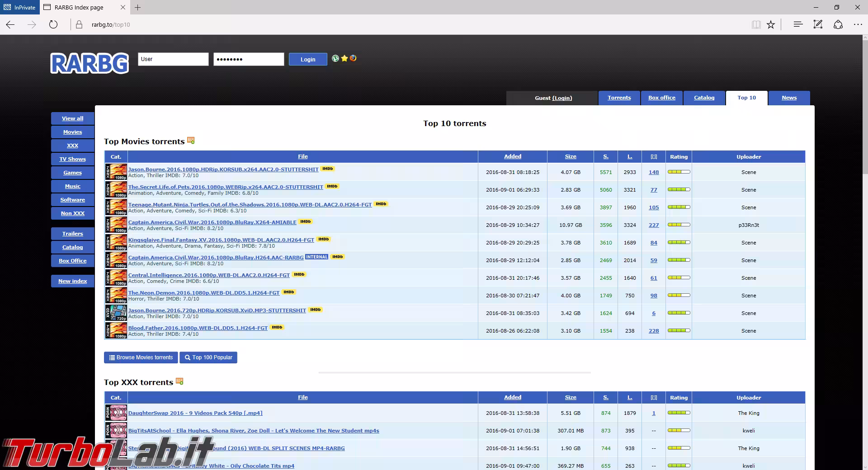Click the category thumbnail for Captain.America AMIABLE row

click(x=116, y=225)
